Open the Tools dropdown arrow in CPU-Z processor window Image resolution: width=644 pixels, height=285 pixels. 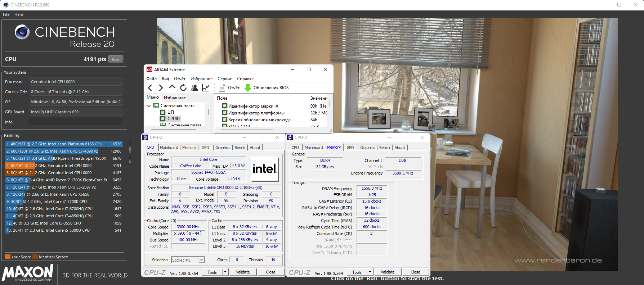225,272
